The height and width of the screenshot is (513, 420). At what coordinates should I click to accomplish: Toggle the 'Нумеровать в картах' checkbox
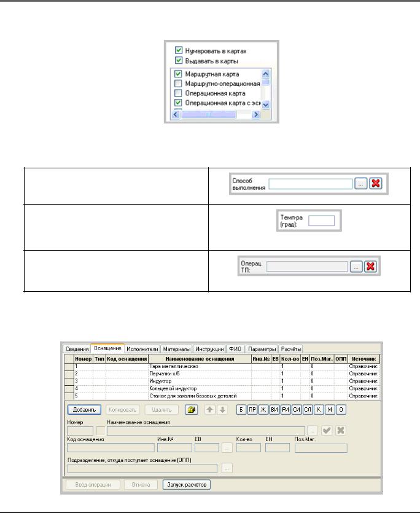click(x=178, y=50)
